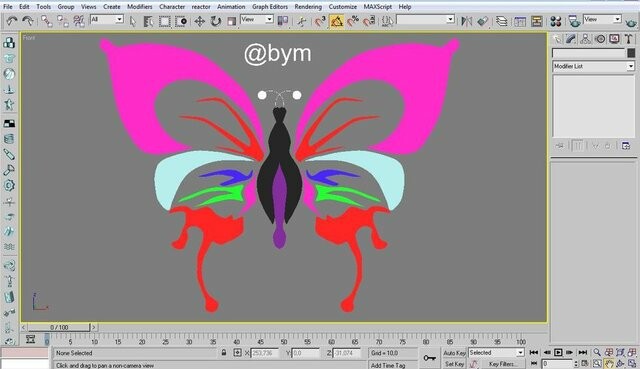The image size is (640, 369).
Task: Open the Utilities hammer panel icon
Action: tap(629, 39)
